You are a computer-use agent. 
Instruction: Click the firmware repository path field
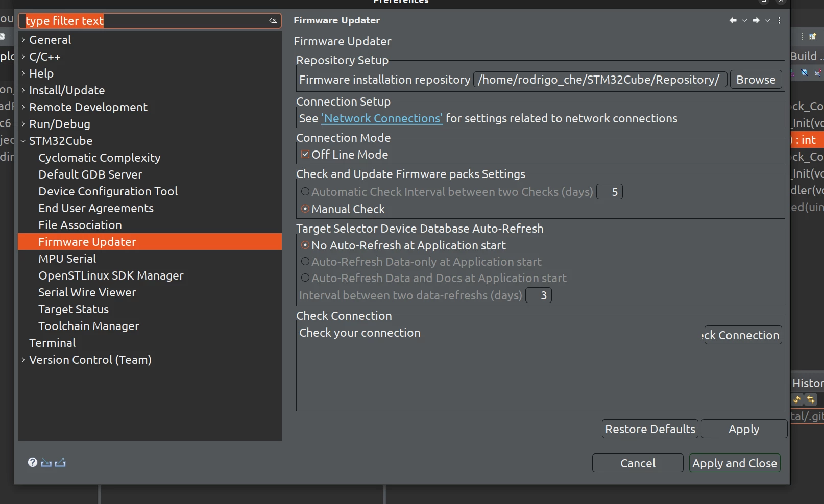coord(600,80)
